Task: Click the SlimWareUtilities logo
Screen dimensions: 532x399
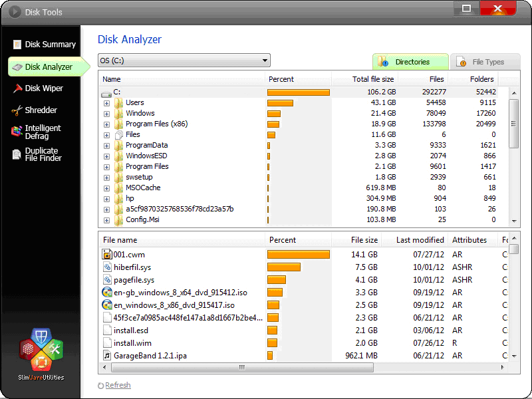Action: [41, 354]
